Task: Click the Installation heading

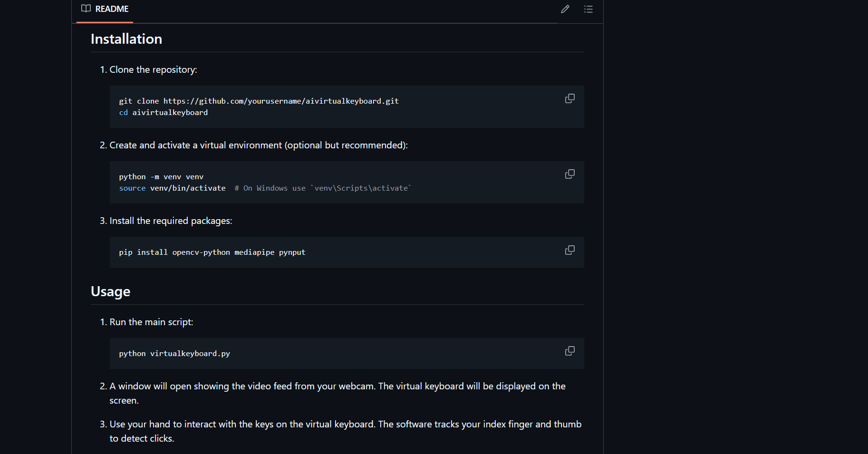Action: (x=126, y=39)
